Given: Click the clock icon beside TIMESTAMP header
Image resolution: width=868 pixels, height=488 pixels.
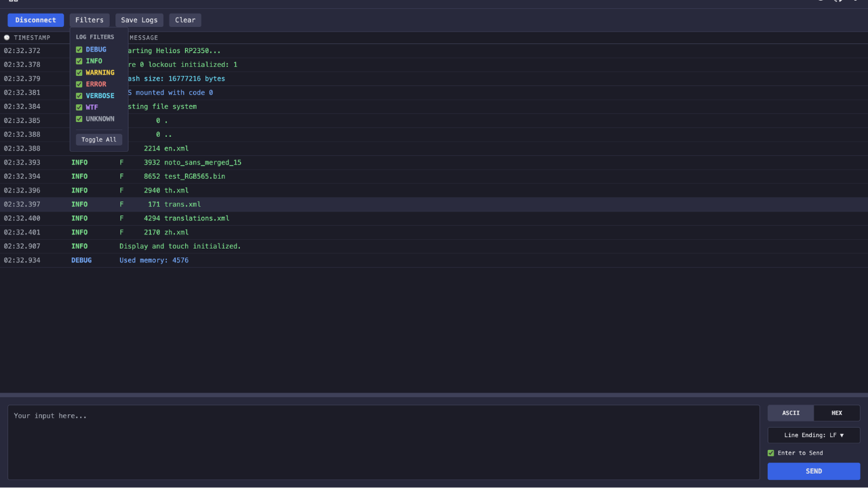Looking at the screenshot, I should coord(7,38).
